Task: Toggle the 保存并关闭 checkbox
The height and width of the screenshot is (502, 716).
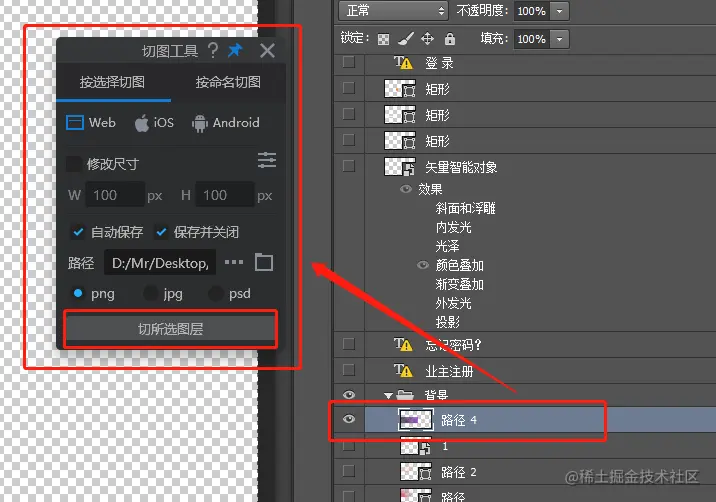Action: (x=161, y=232)
